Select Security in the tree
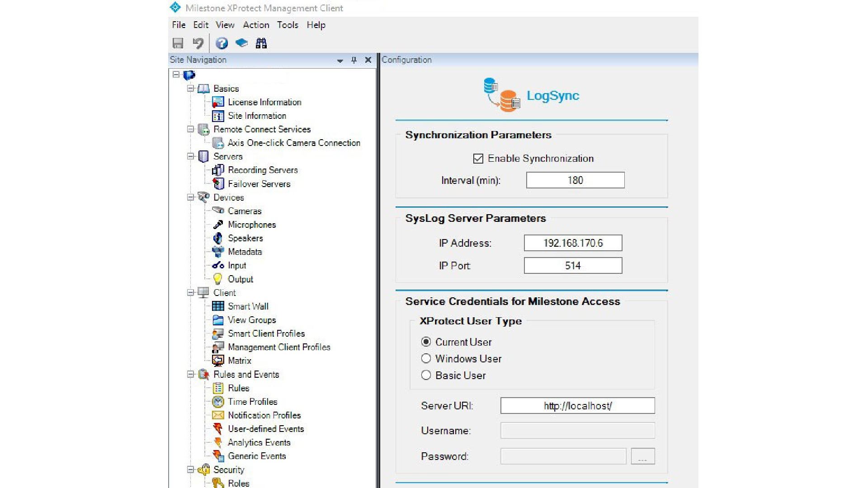868x488 pixels. coord(229,470)
